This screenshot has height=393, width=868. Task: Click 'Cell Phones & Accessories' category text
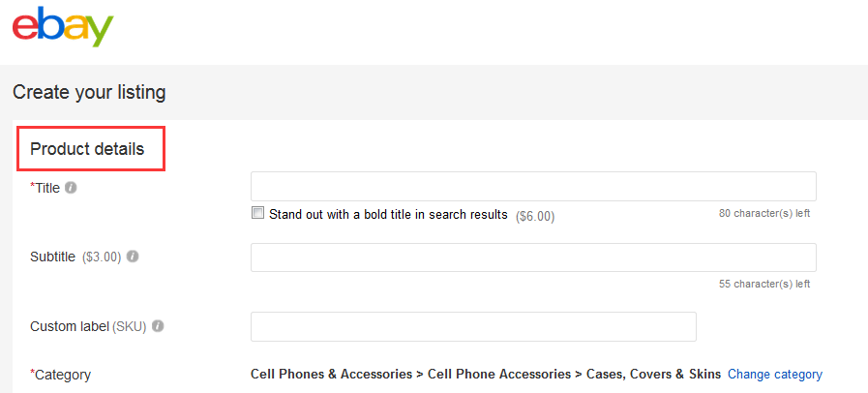click(332, 374)
